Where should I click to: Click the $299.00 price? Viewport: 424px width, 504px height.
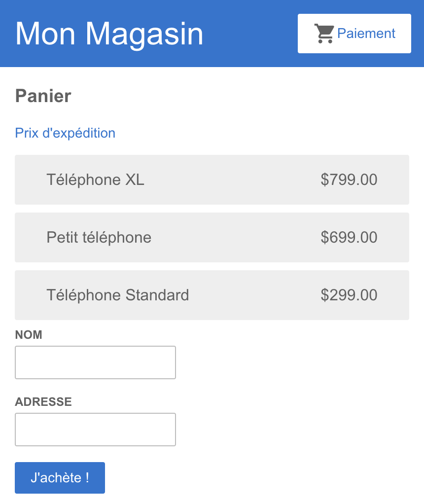349,295
